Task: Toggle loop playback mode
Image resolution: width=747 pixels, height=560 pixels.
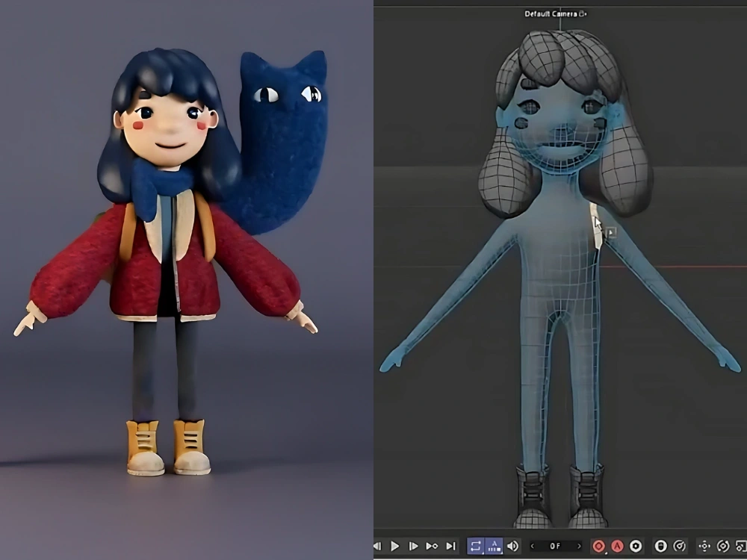Action: click(x=475, y=546)
